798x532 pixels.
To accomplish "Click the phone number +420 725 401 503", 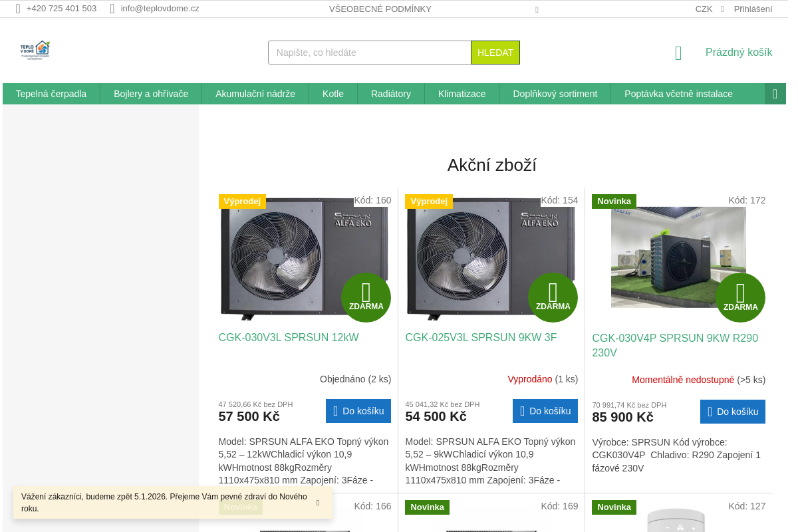I will coord(61,9).
